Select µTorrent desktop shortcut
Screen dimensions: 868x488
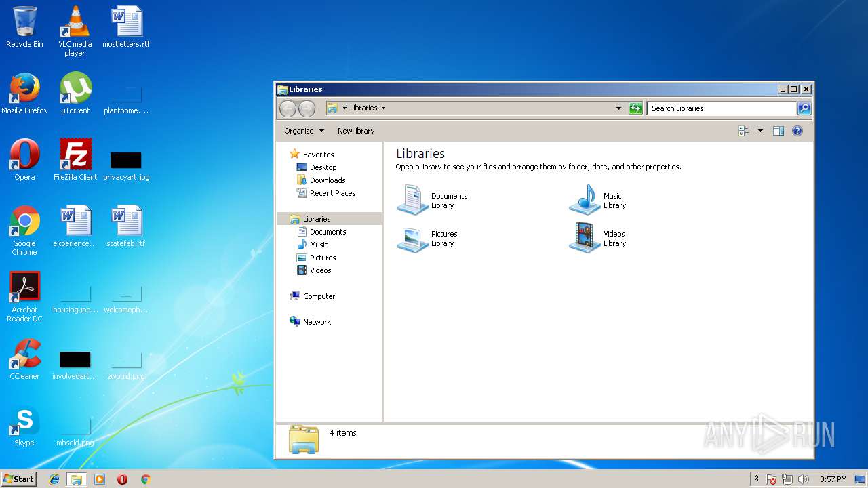(75, 94)
